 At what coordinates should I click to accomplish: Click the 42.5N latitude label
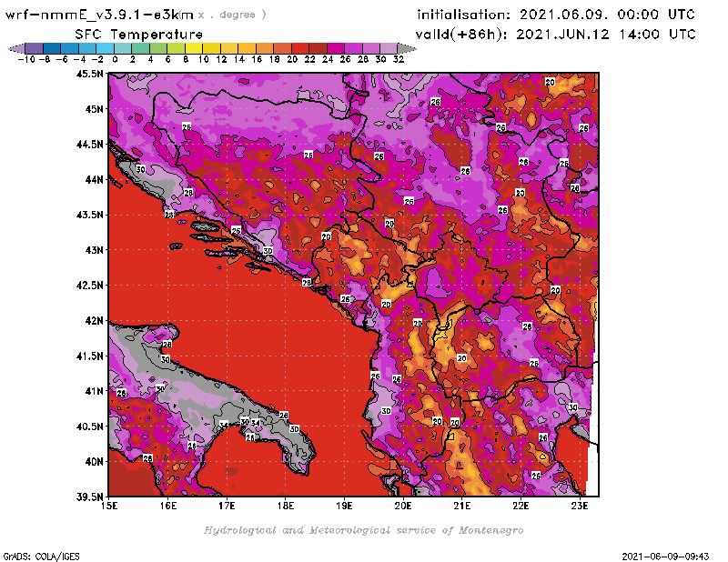(89, 286)
